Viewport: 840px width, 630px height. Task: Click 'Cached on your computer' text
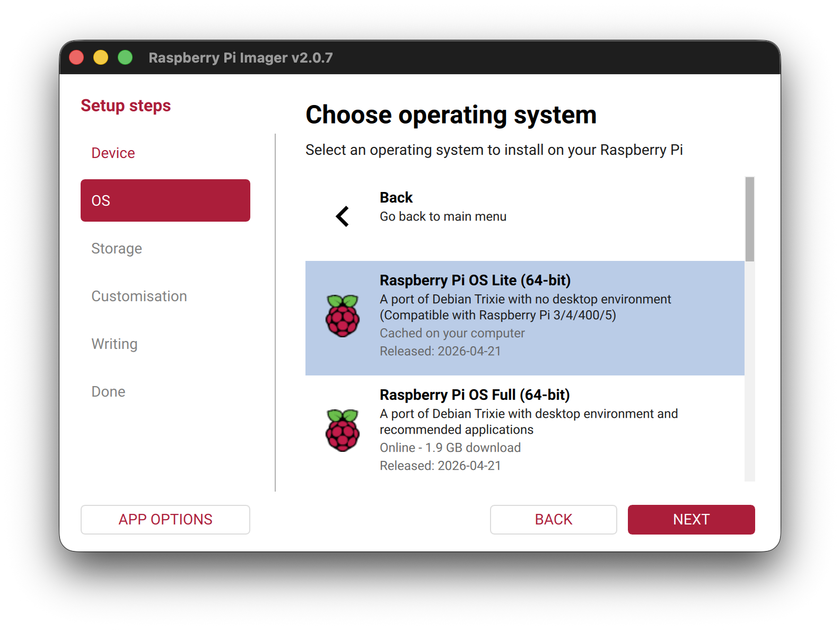(452, 333)
